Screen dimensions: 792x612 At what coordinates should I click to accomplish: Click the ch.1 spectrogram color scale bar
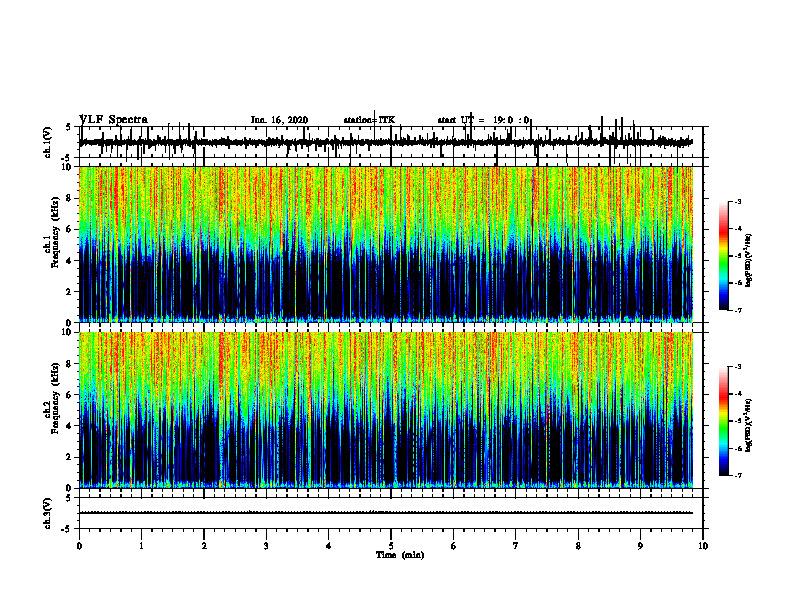pos(724,256)
